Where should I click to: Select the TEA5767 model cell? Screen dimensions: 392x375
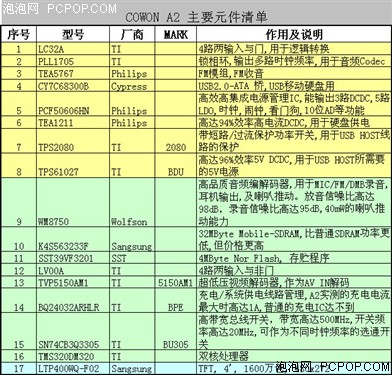click(73, 74)
